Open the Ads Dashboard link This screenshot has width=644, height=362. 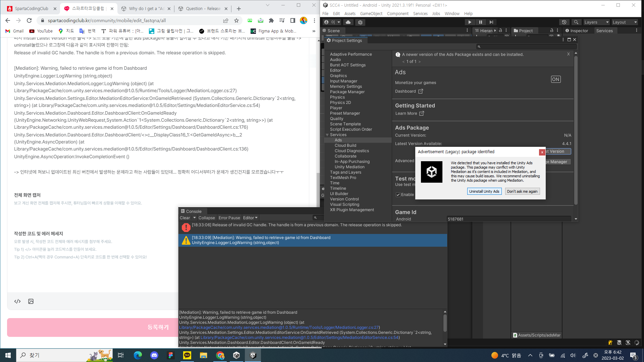click(x=409, y=91)
